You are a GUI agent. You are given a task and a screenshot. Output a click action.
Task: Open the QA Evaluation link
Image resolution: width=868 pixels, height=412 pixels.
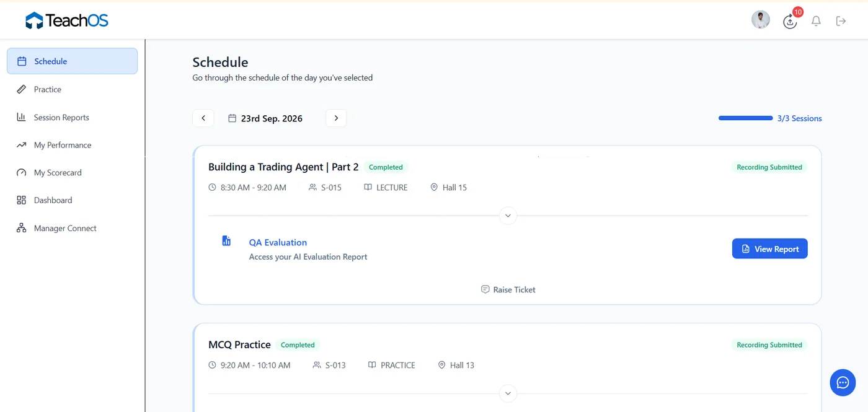tap(278, 242)
